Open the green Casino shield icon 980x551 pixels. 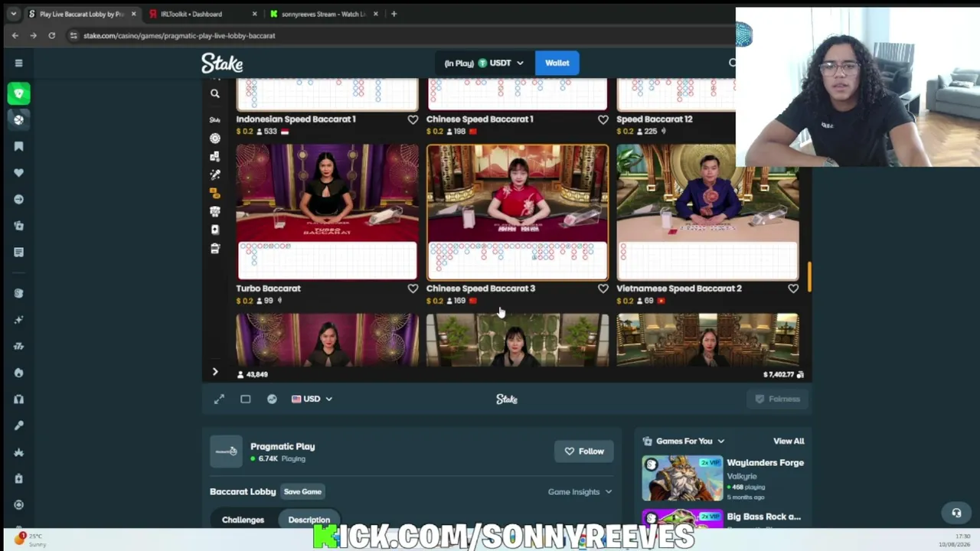click(19, 93)
